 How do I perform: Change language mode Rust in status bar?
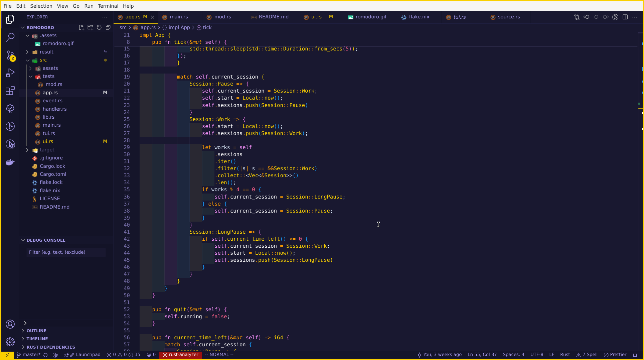coord(565,355)
